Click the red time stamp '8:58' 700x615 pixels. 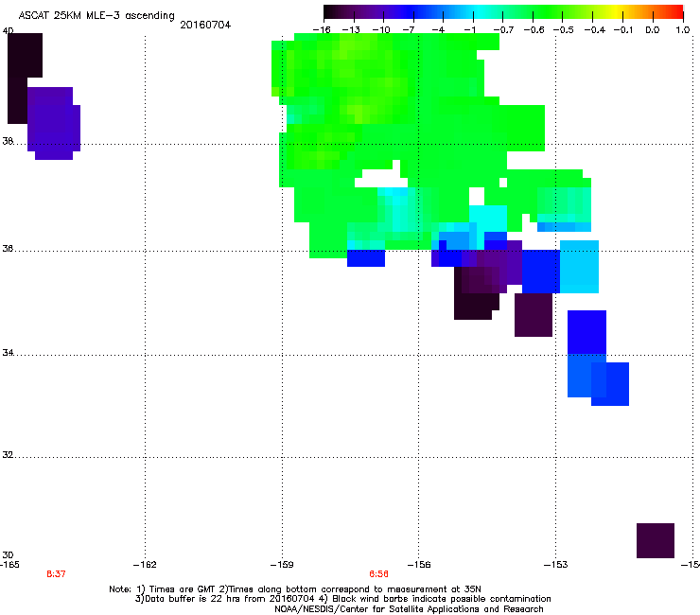(x=378, y=574)
